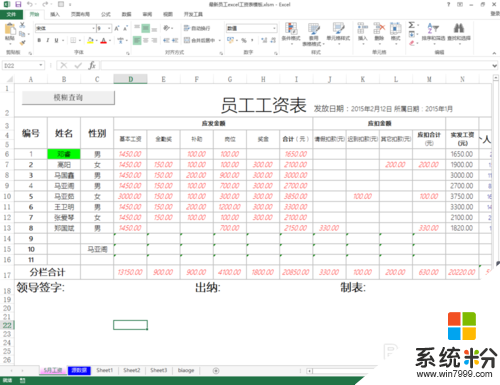Toggle align text right
Image resolution: width=500 pixels, height=385 pixels.
[x=154, y=40]
